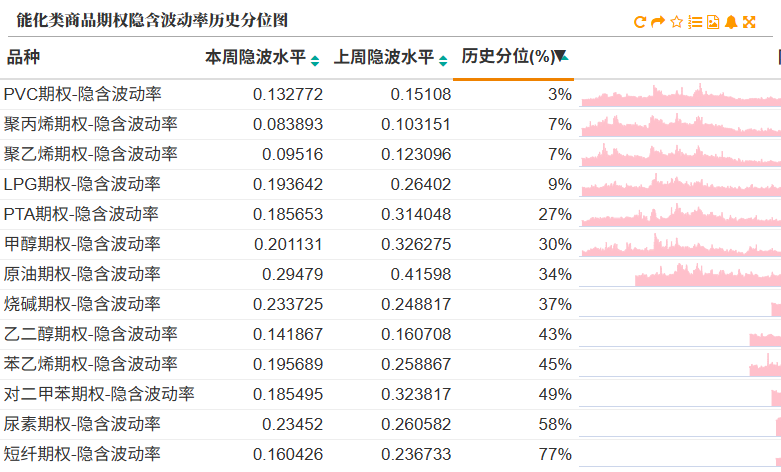Sort by 本周隐波水平 column arrows
Screen dimensions: 781x472
point(315,61)
